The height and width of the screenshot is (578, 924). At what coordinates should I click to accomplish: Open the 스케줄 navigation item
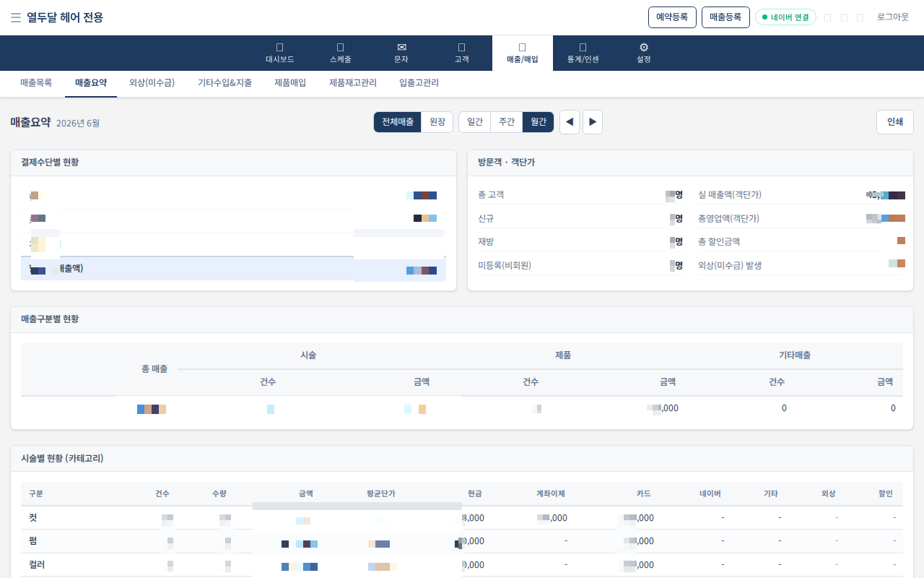coord(341,53)
